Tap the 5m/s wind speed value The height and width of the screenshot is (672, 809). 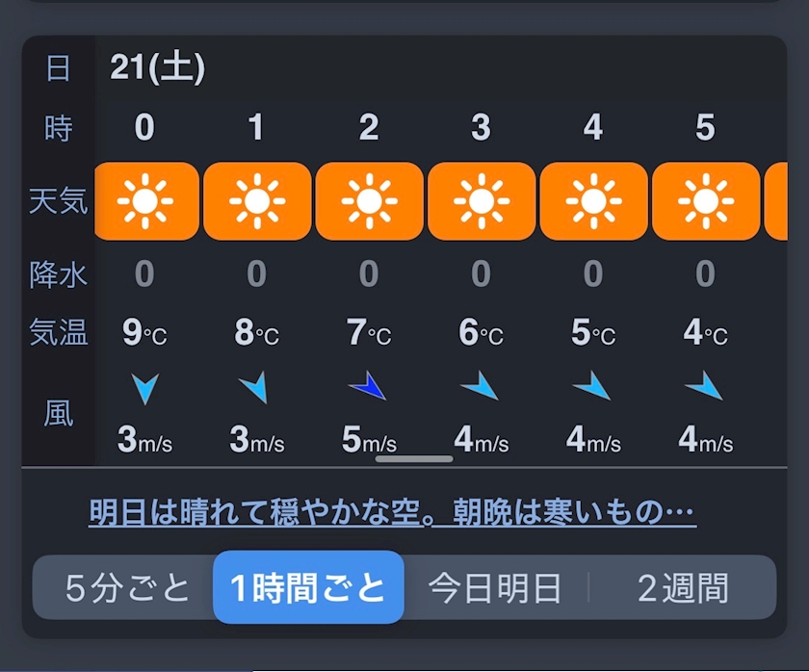coord(369,441)
